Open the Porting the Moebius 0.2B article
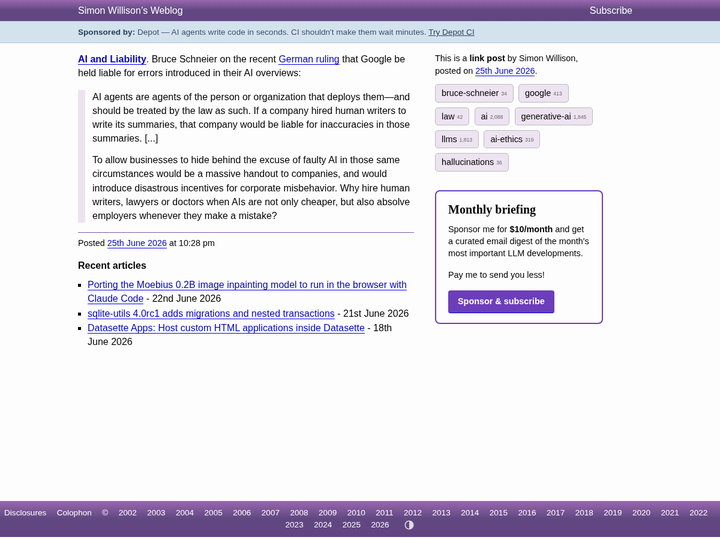 [x=247, y=291]
